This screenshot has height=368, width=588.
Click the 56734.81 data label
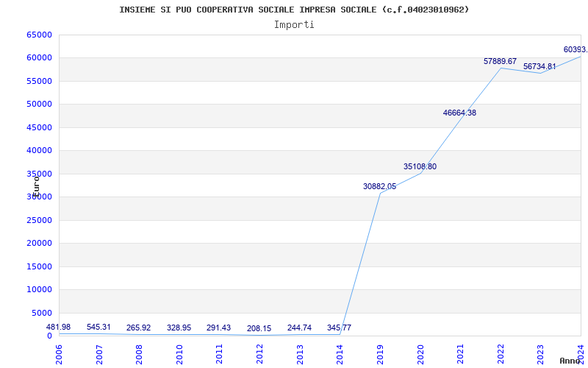(x=540, y=67)
